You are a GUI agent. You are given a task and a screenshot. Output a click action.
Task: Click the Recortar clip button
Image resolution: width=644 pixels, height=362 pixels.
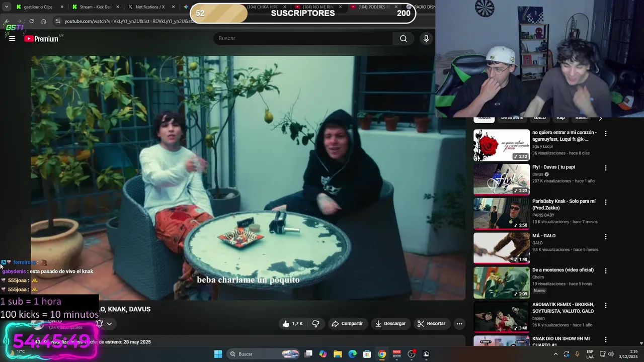tap(432, 324)
